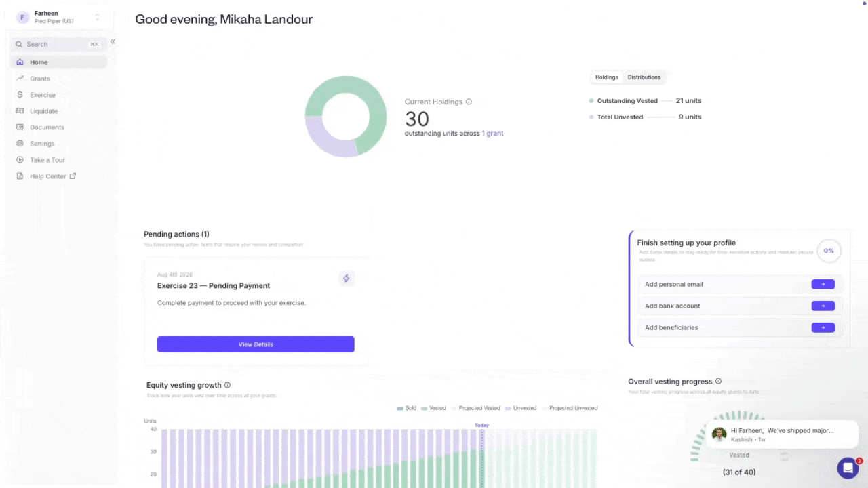This screenshot has width=868, height=488.
Task: Open the Farheen account switcher dropdown
Action: click(x=58, y=17)
